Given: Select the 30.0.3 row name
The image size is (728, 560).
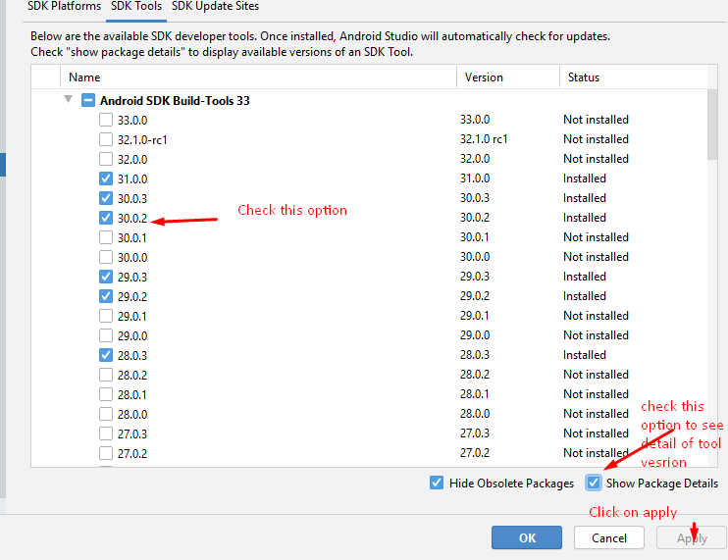Looking at the screenshot, I should [132, 198].
